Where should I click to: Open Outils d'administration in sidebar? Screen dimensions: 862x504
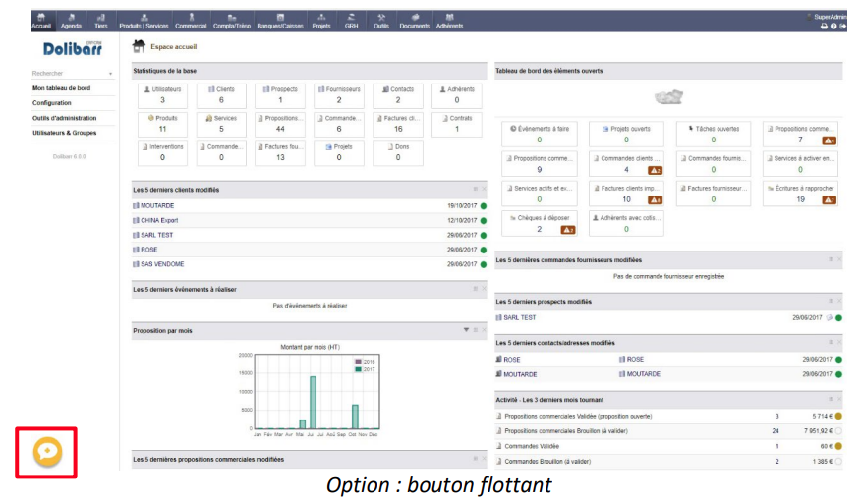[64, 118]
